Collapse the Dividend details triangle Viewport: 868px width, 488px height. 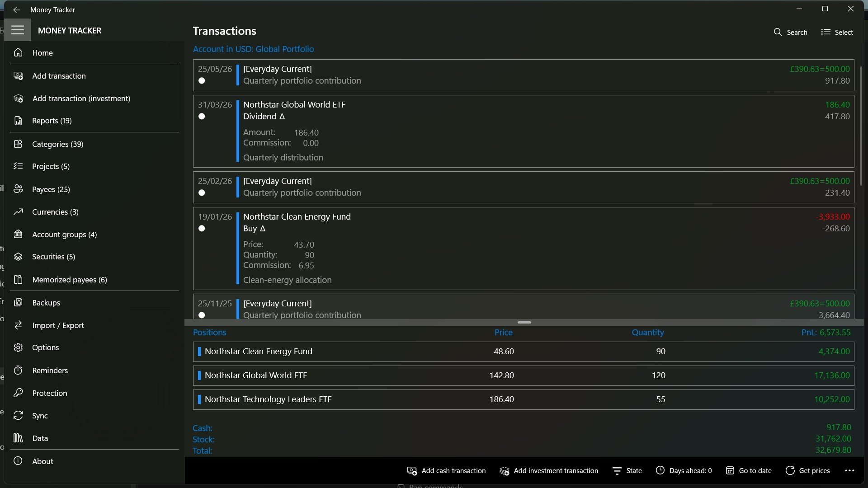pos(282,117)
